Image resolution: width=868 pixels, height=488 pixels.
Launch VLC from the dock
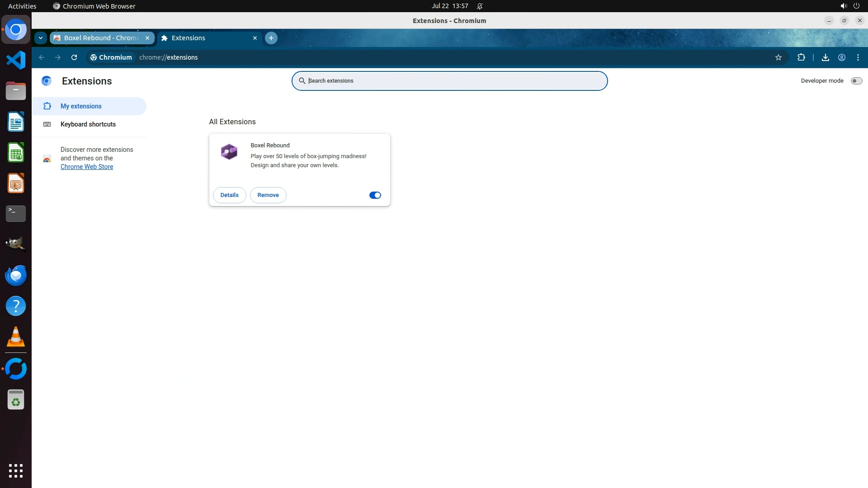pos(16,337)
